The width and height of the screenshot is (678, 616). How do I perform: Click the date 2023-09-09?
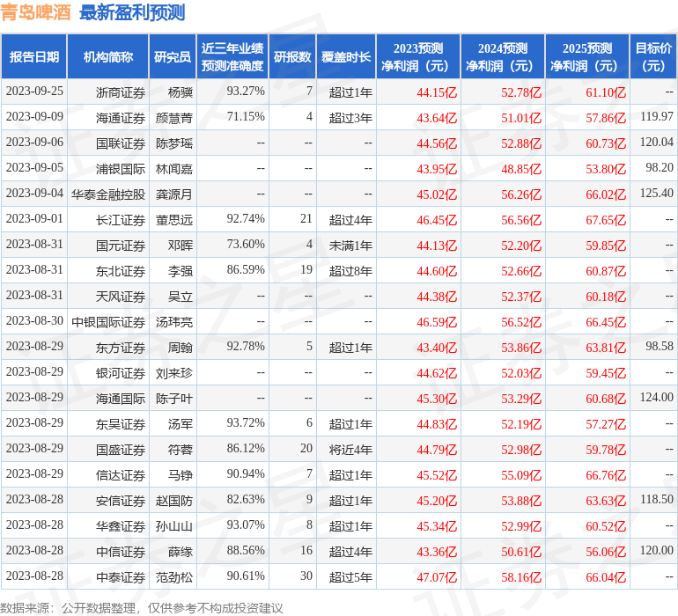pos(34,117)
